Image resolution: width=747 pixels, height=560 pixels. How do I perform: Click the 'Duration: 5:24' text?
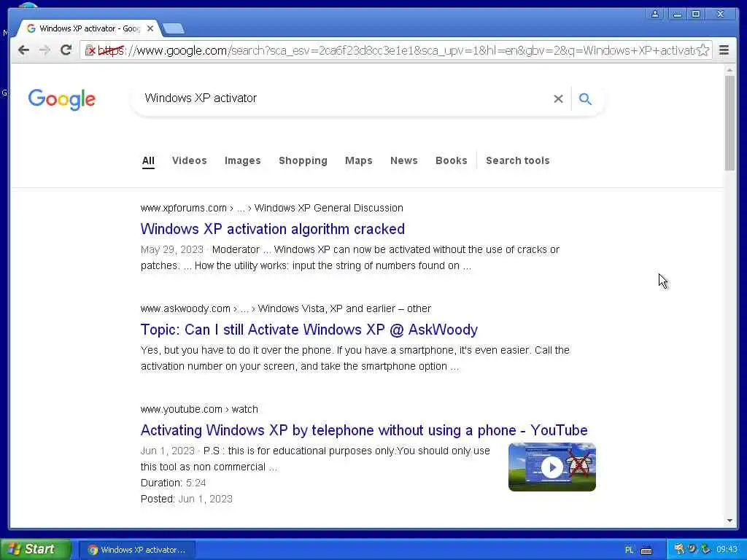[174, 483]
